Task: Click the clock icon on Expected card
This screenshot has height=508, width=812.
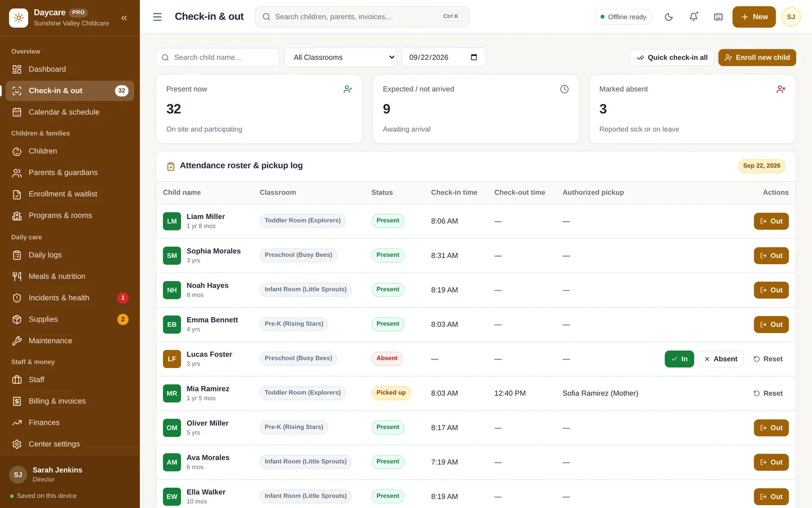Action: [x=564, y=89]
